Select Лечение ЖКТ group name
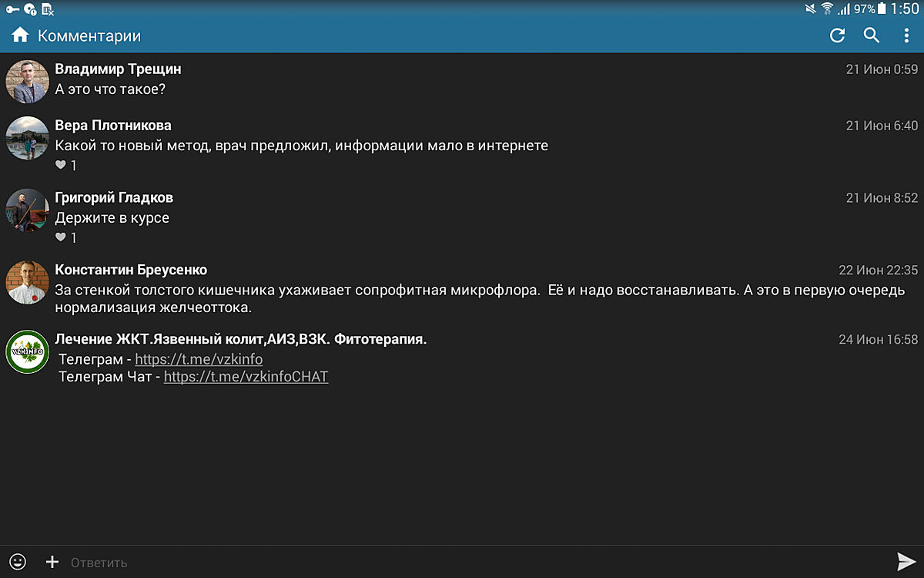This screenshot has width=924, height=578. [240, 339]
